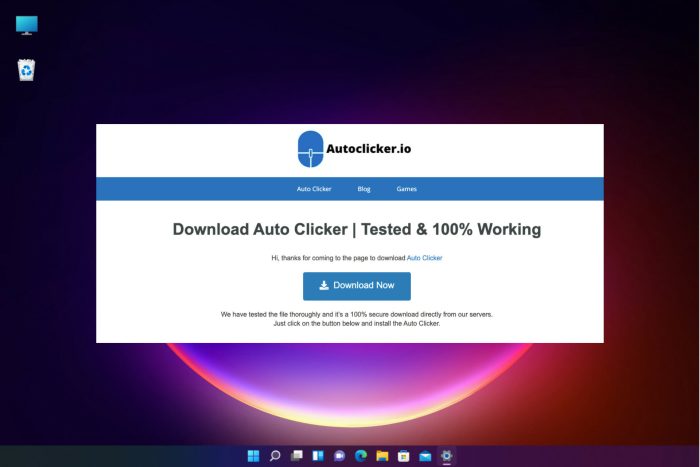Viewport: 700px width, 467px height.
Task: Click the Autoclicker.io site title text
Action: coord(369,149)
